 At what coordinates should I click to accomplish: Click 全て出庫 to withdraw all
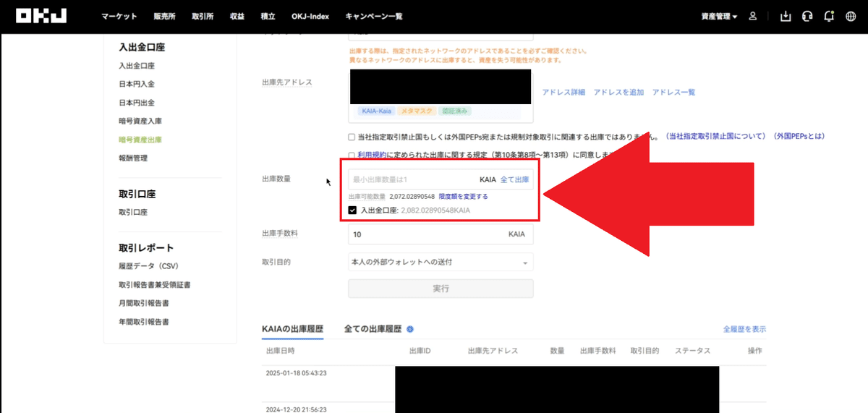514,179
